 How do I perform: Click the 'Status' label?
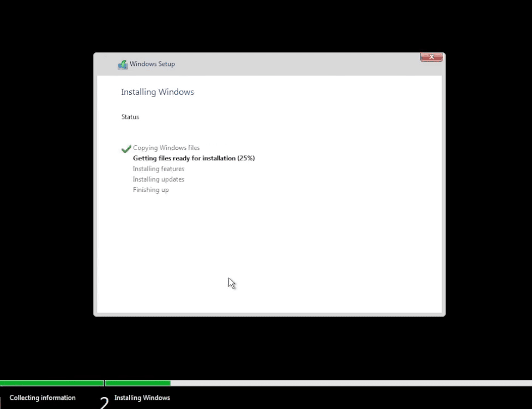[130, 117]
